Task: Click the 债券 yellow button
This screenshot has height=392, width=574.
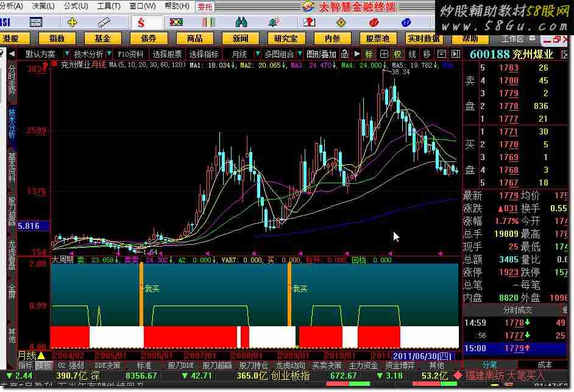Action: 149,38
